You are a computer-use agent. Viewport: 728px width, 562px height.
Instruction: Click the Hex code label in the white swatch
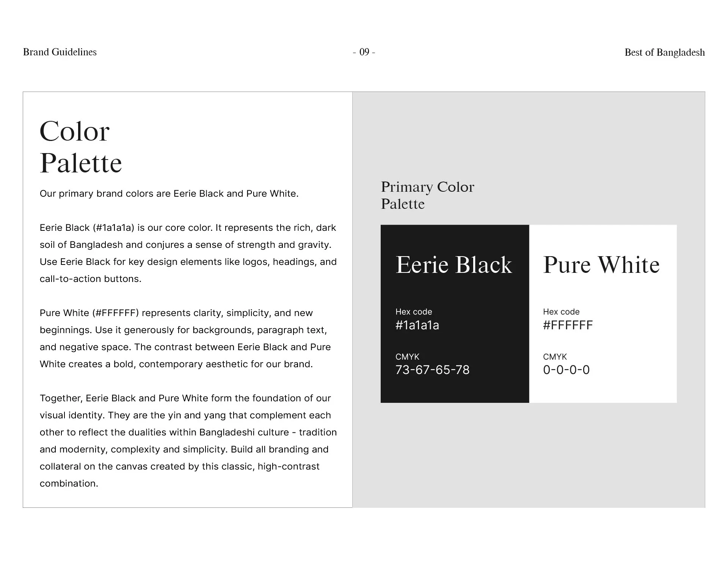[x=561, y=312]
